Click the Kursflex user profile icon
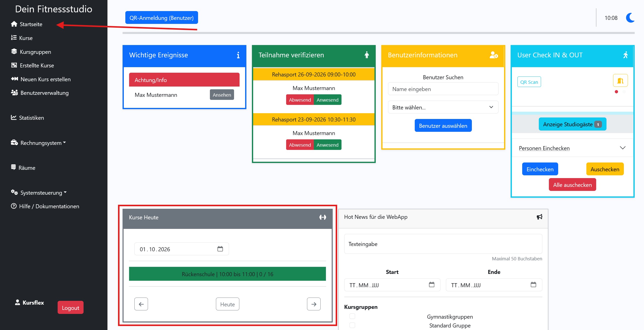The image size is (644, 330). click(17, 302)
